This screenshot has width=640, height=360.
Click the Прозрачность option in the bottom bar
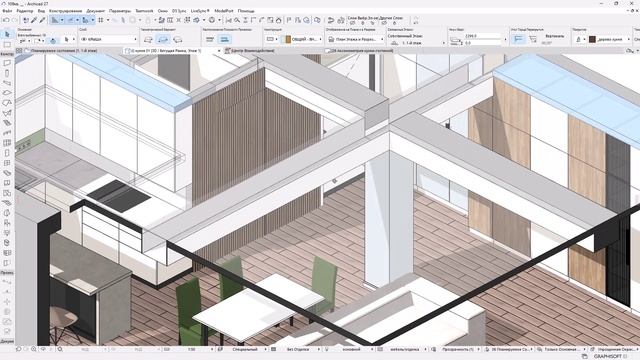click(x=458, y=349)
